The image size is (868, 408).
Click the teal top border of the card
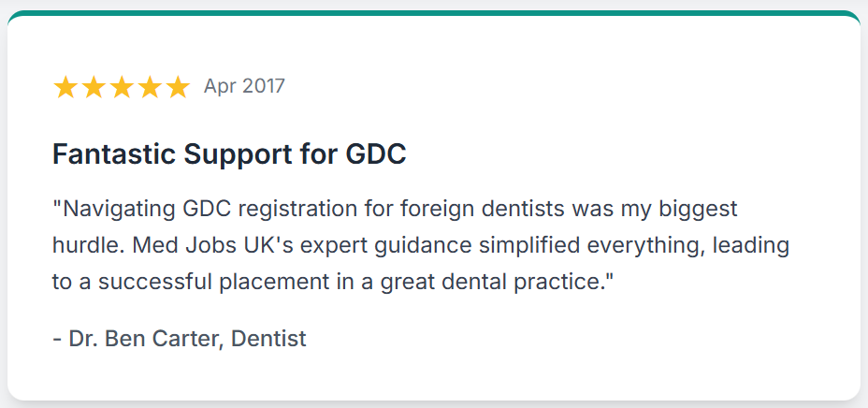pos(434,13)
